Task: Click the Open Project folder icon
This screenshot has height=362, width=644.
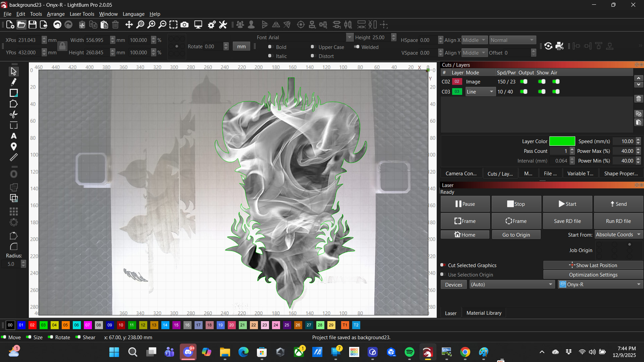Action: [x=21, y=24]
